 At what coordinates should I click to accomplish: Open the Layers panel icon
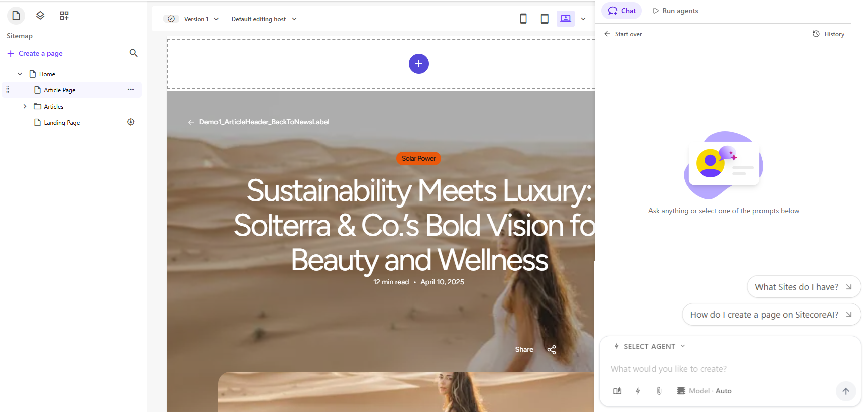click(40, 16)
